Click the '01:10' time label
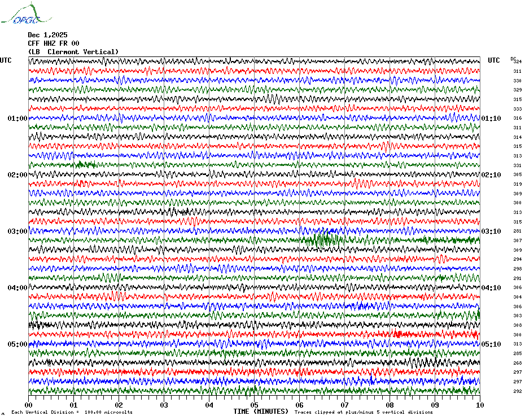Image resolution: width=525 pixels, height=420 pixels. click(x=491, y=118)
